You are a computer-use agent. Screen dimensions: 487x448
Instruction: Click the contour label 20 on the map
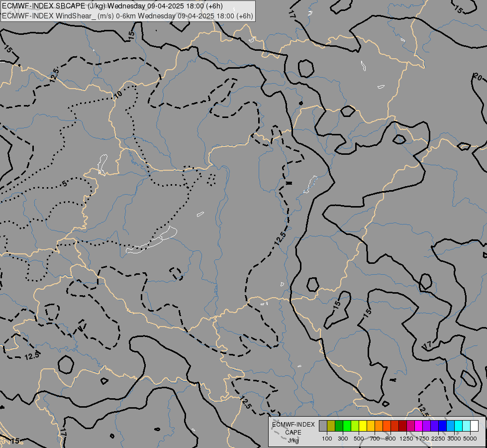point(479,77)
